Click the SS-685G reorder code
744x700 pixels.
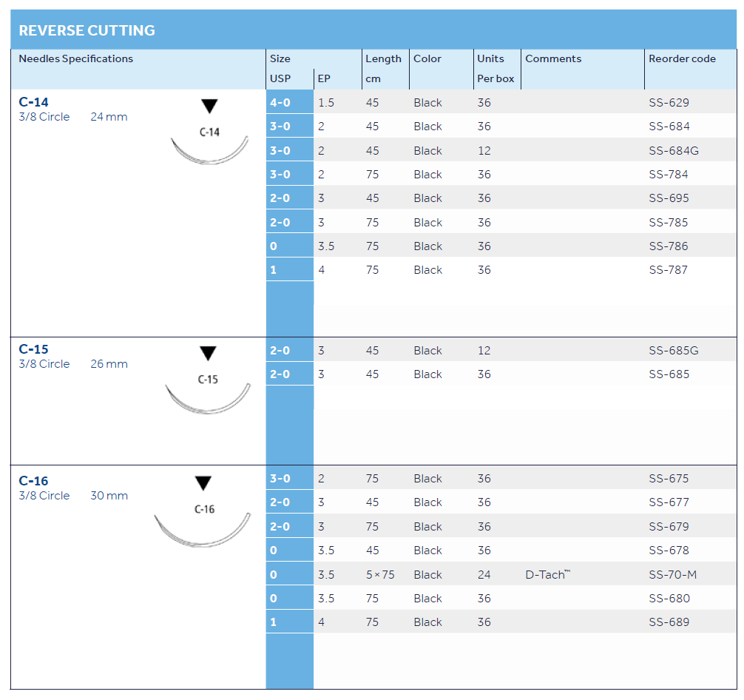coord(673,351)
